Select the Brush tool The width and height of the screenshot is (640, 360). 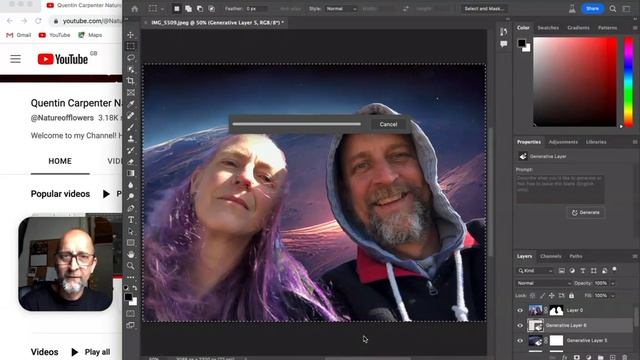131,127
